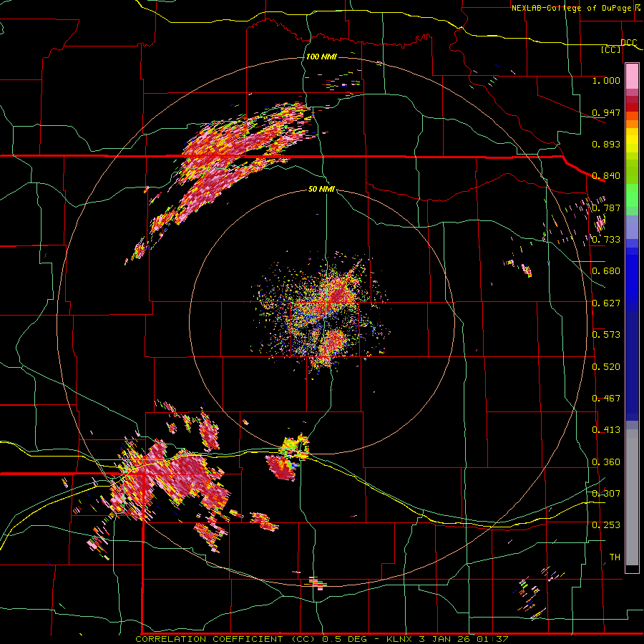Click the "CORRELATION COEFFICIENT (CC) 0.5 DEG - KLNX" caption

[x=273, y=639]
